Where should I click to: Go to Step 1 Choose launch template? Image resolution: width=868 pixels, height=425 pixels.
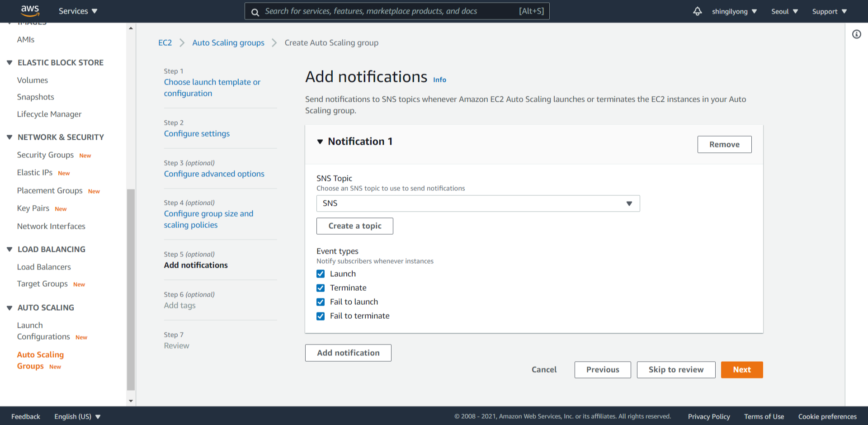pyautogui.click(x=212, y=88)
